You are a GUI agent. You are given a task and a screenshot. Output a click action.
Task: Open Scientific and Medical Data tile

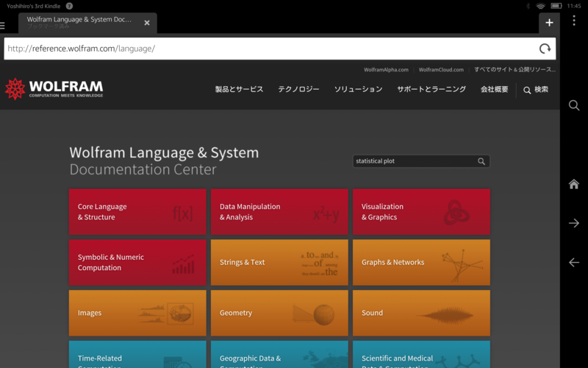pos(421,355)
